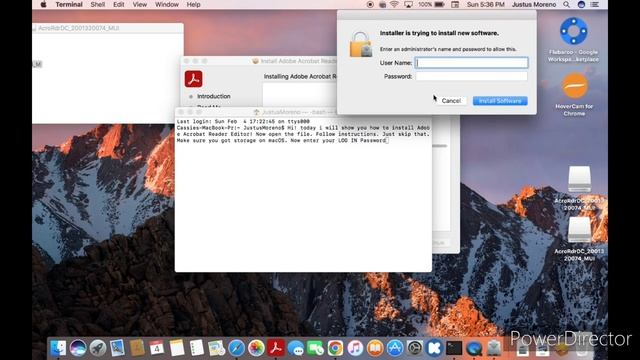
Task: Open Maps icon in the dock
Action: pyautogui.click(x=216, y=348)
